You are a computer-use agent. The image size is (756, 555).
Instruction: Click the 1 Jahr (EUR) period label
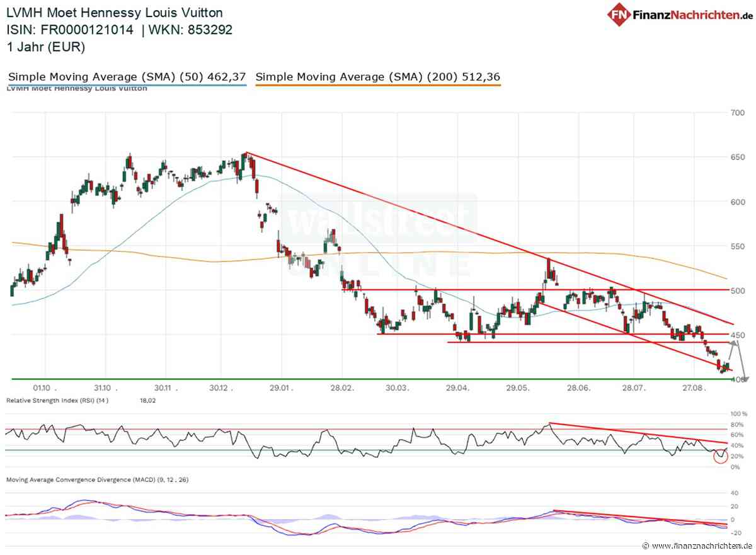point(46,47)
